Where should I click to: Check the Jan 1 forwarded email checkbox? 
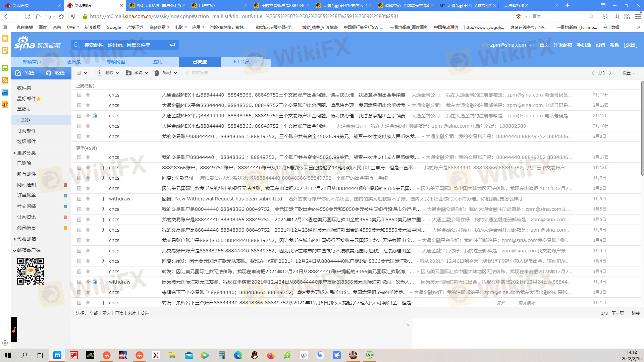tap(79, 303)
